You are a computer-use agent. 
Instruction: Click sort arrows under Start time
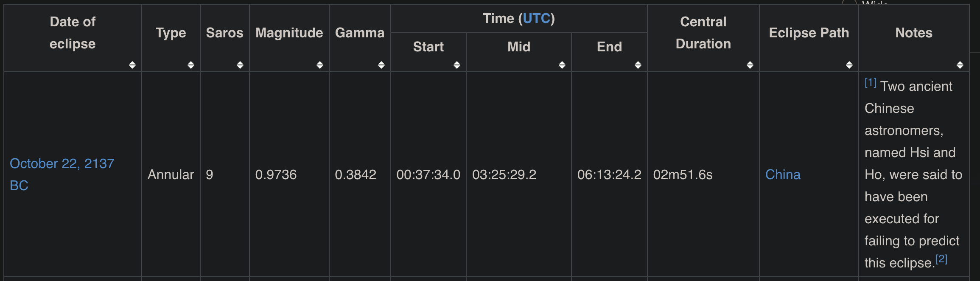[457, 65]
